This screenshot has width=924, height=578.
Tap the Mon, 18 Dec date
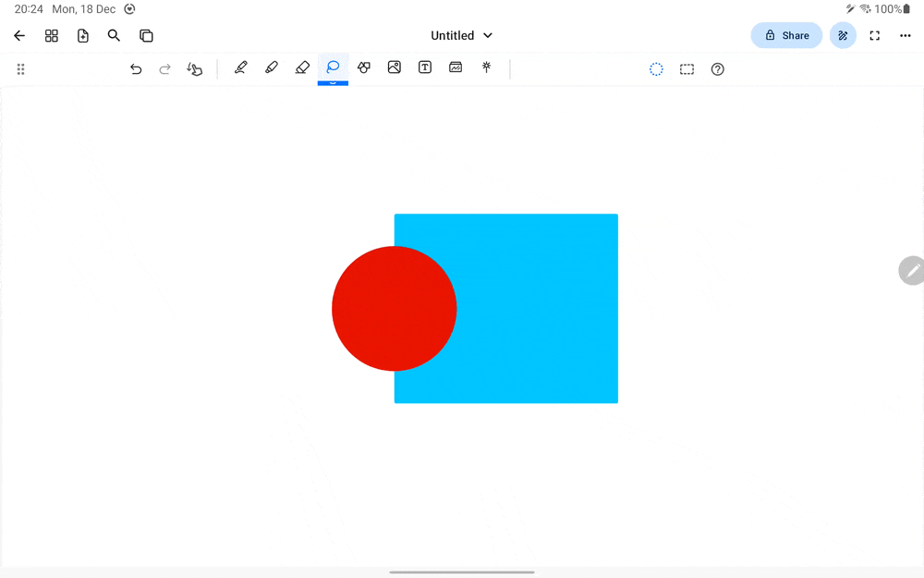click(x=84, y=9)
